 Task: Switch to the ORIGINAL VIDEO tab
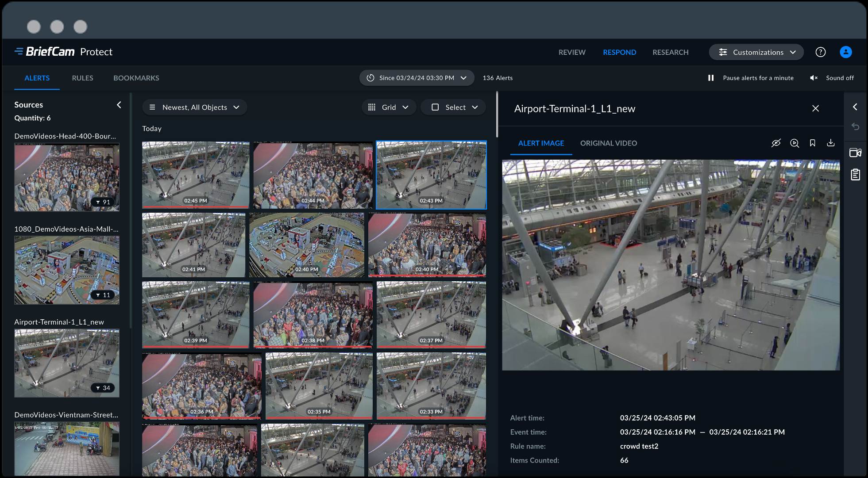click(x=608, y=143)
